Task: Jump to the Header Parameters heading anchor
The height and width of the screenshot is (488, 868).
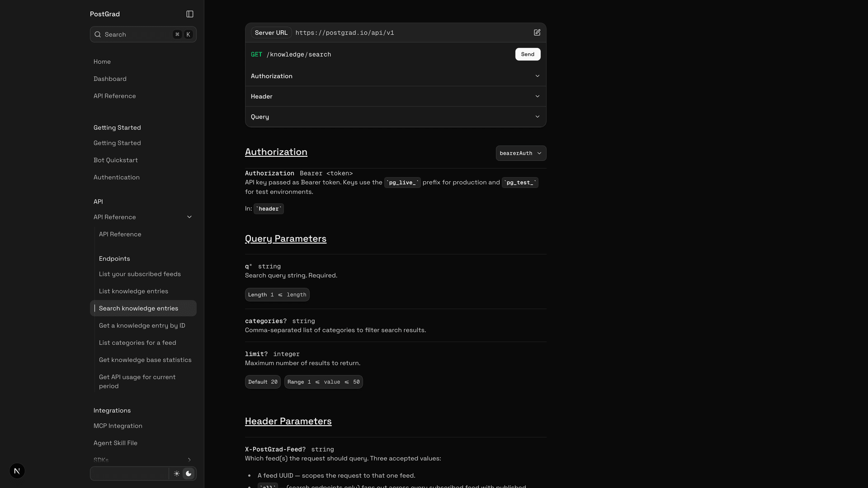Action: pyautogui.click(x=288, y=421)
